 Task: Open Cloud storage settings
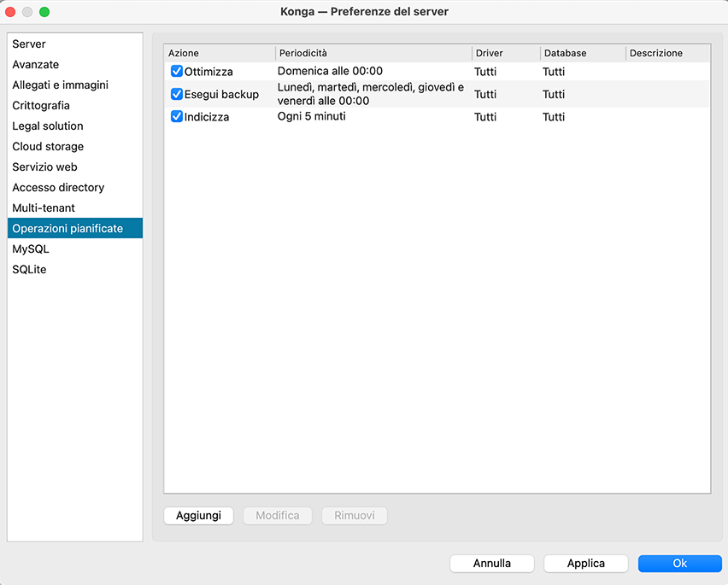click(x=48, y=147)
